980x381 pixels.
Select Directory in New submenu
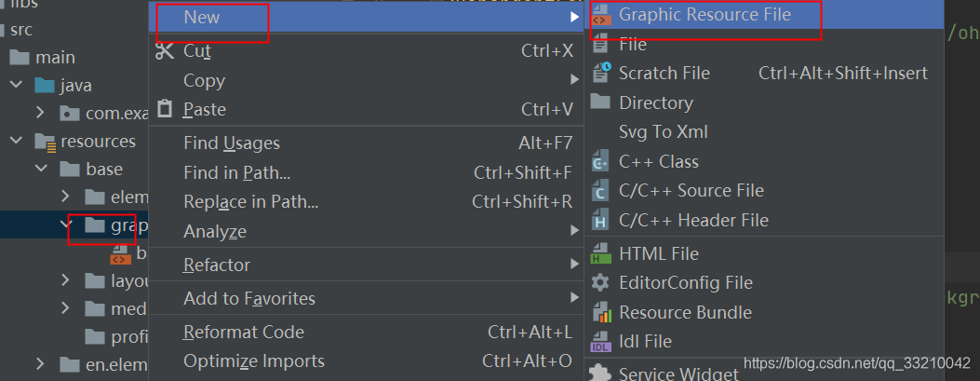(x=764, y=102)
